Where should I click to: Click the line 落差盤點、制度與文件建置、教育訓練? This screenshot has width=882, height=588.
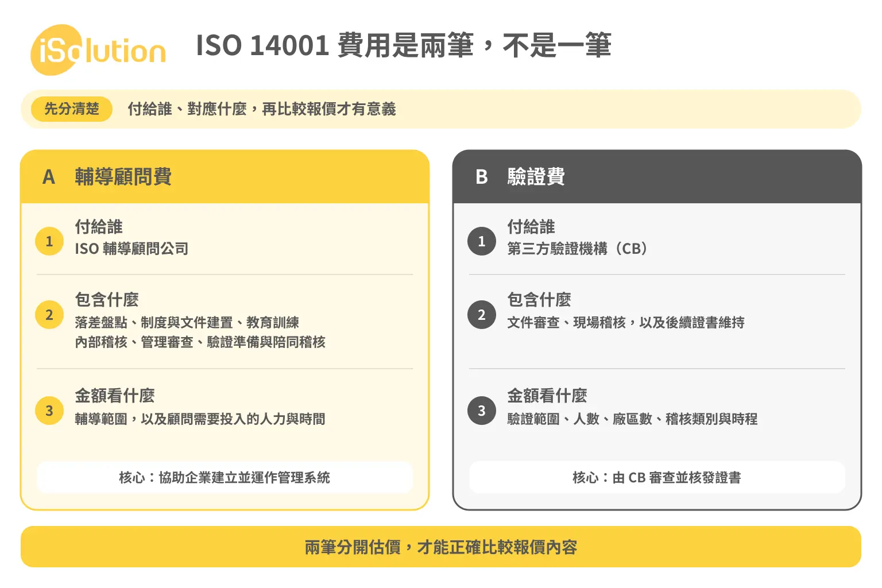[x=187, y=323]
